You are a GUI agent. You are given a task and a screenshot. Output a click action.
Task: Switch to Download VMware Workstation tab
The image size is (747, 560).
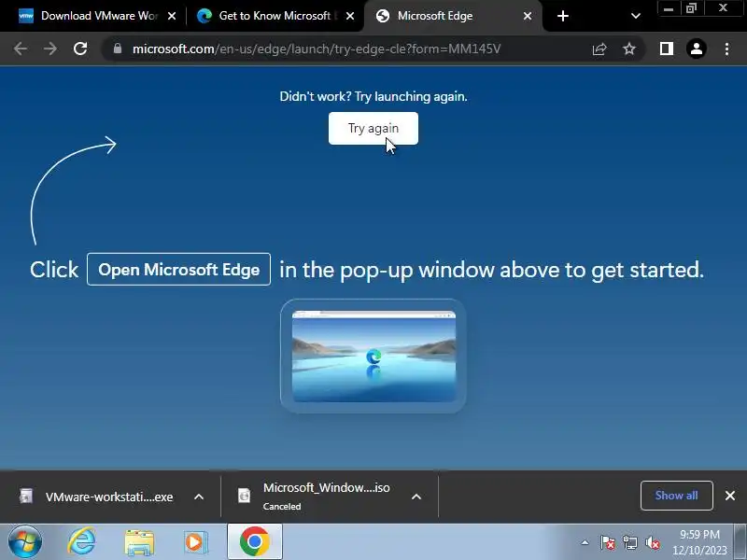coord(99,16)
